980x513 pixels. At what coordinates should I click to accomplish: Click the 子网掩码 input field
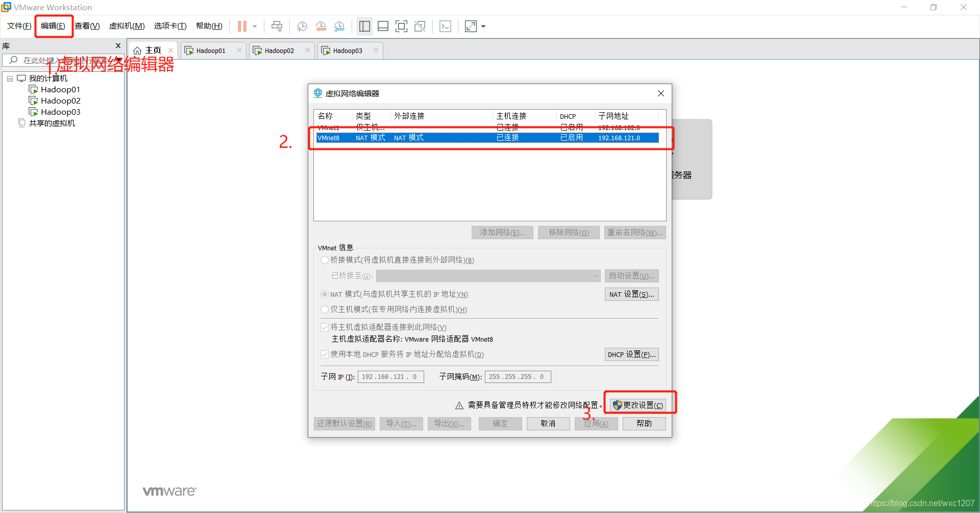click(x=518, y=377)
